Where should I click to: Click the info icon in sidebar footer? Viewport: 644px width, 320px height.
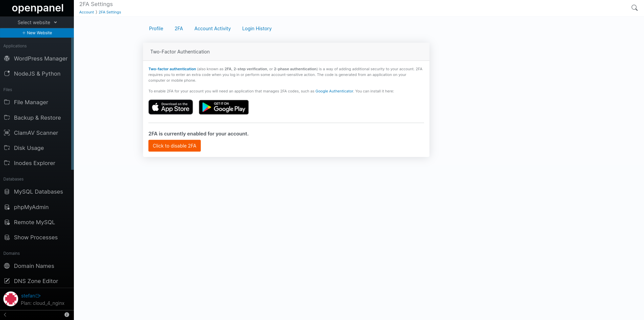[x=67, y=315]
